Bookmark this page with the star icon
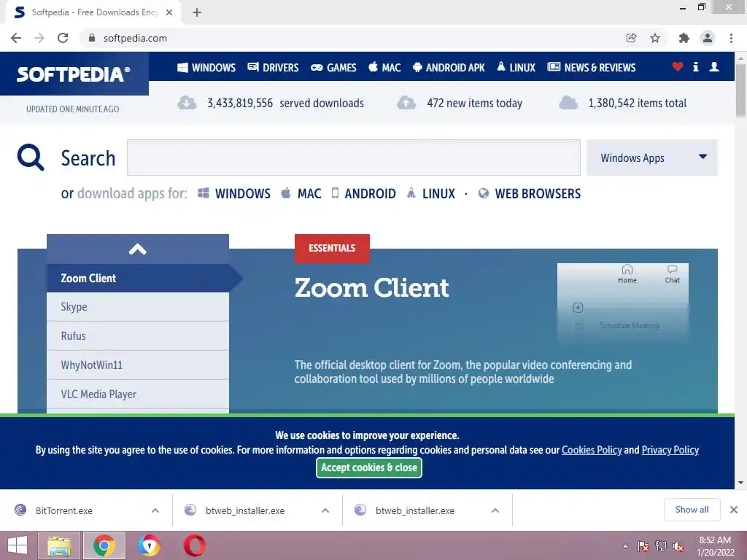 pyautogui.click(x=655, y=38)
